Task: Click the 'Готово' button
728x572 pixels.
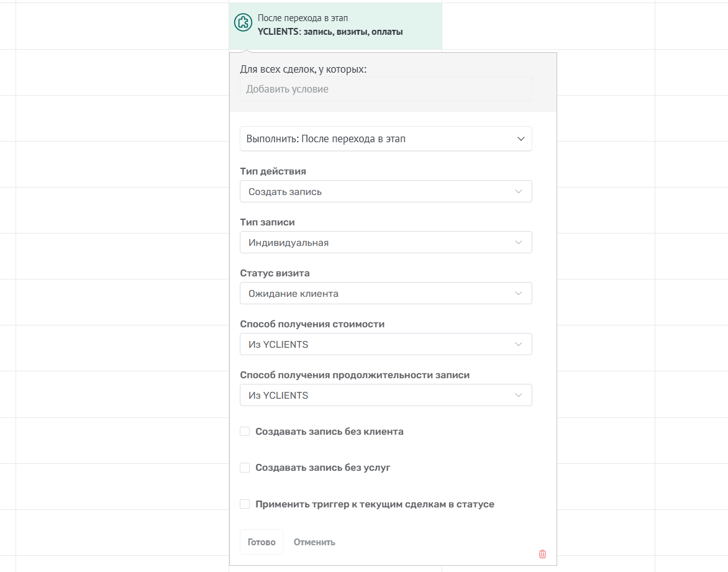Action: click(x=262, y=542)
